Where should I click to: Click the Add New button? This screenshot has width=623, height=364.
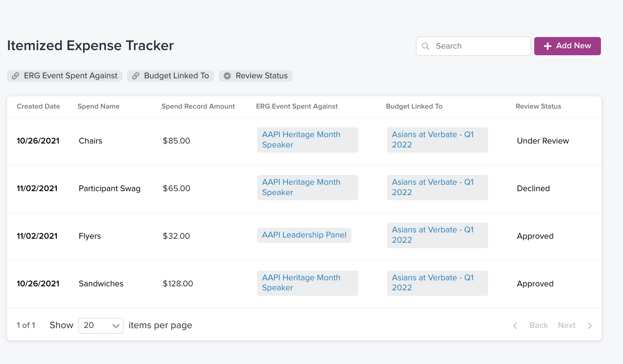point(567,46)
